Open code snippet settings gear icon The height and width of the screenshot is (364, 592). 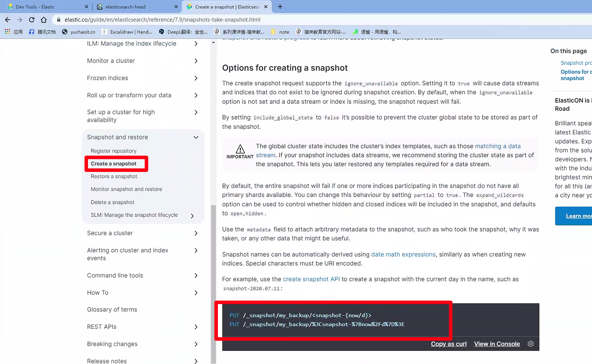[530, 344]
